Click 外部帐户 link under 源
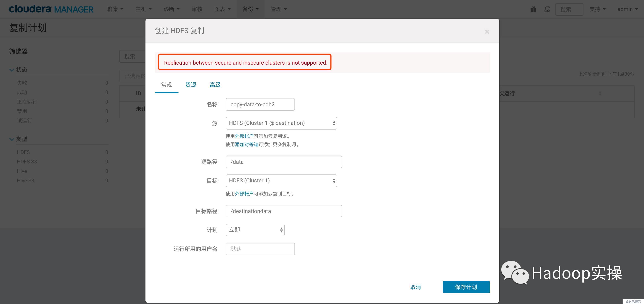 coord(244,136)
